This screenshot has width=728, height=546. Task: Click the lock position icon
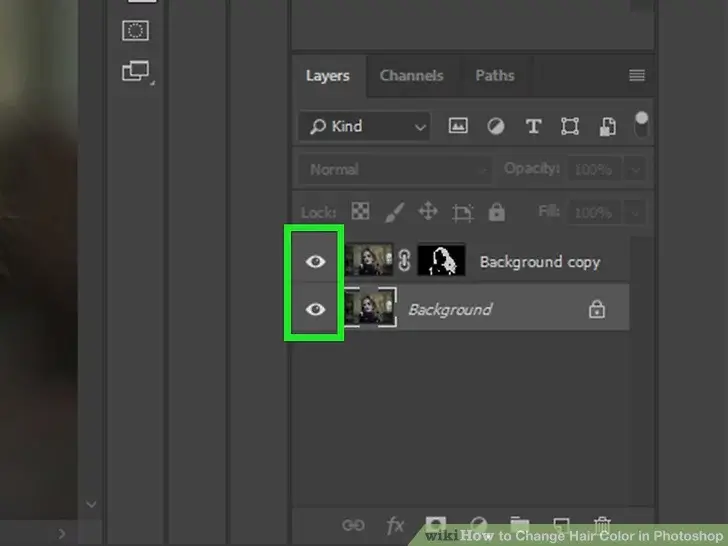[427, 212]
